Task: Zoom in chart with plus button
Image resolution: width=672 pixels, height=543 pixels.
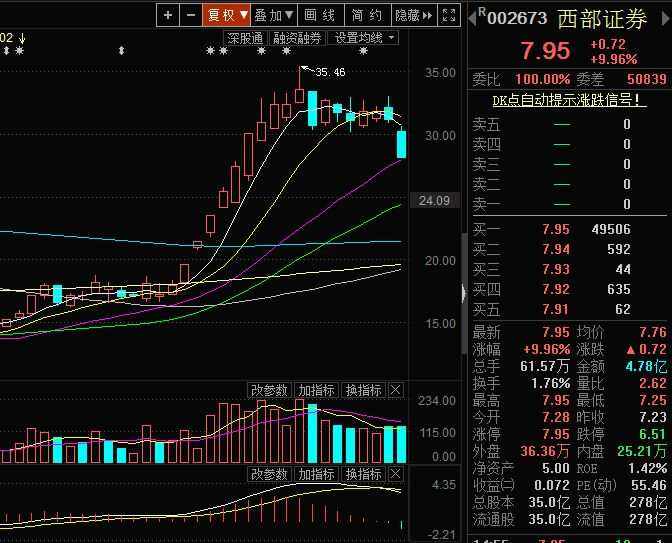Action: pos(168,15)
